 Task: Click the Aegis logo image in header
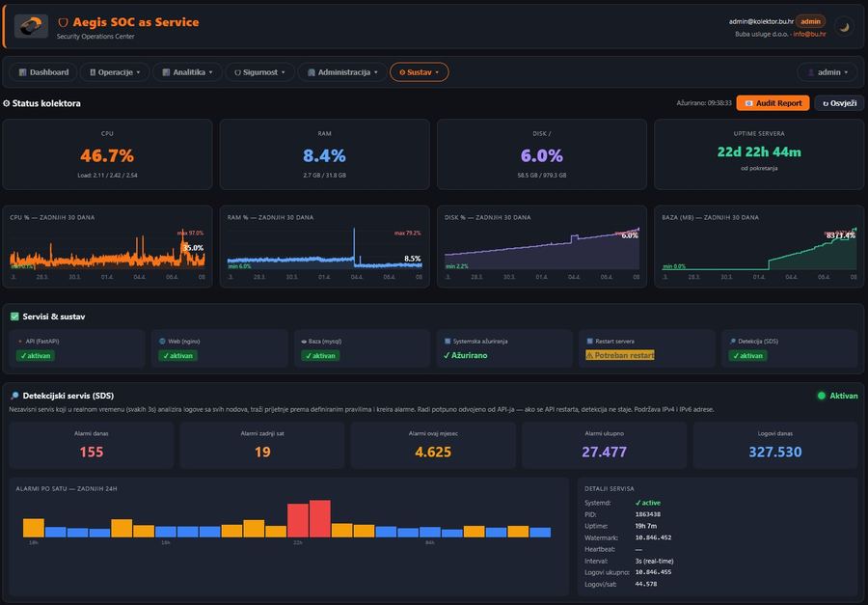(x=31, y=26)
